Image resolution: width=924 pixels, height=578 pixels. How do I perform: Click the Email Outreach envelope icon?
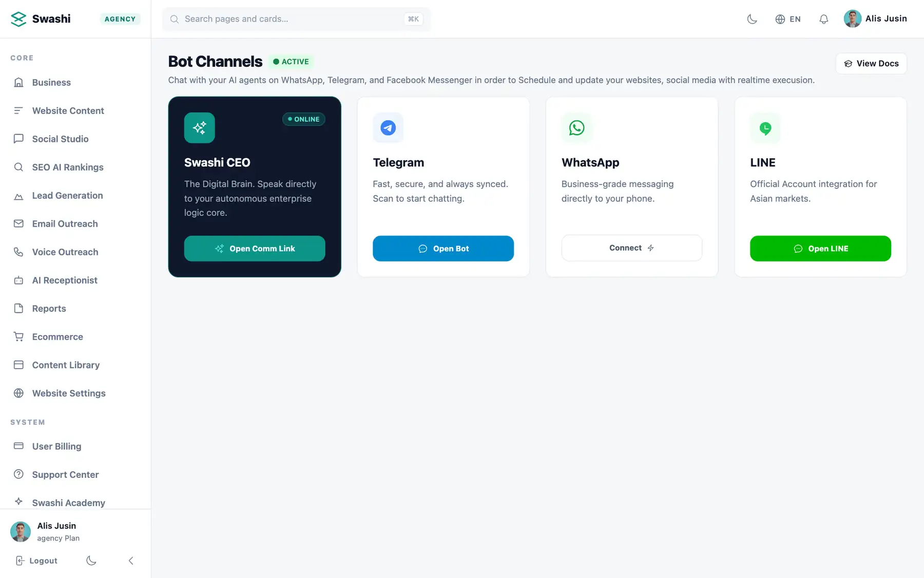(18, 223)
